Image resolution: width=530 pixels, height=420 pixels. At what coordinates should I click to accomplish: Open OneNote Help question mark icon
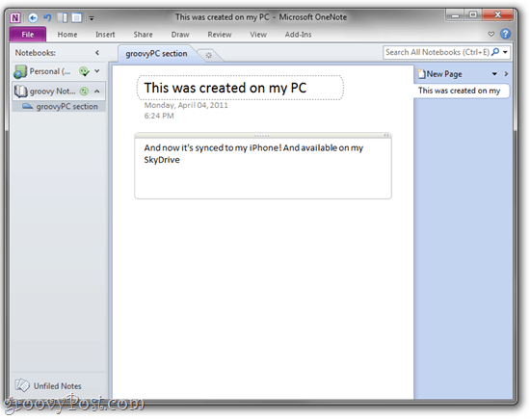tap(505, 34)
